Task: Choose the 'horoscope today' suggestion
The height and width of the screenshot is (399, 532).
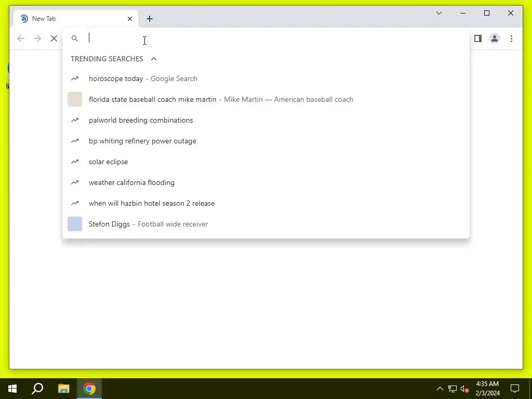Action: click(x=266, y=79)
